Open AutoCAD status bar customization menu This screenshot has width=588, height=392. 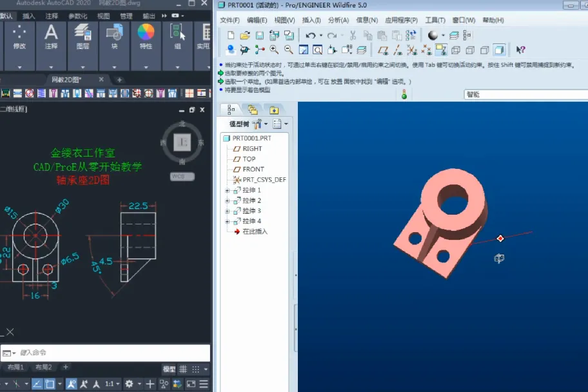point(204,384)
